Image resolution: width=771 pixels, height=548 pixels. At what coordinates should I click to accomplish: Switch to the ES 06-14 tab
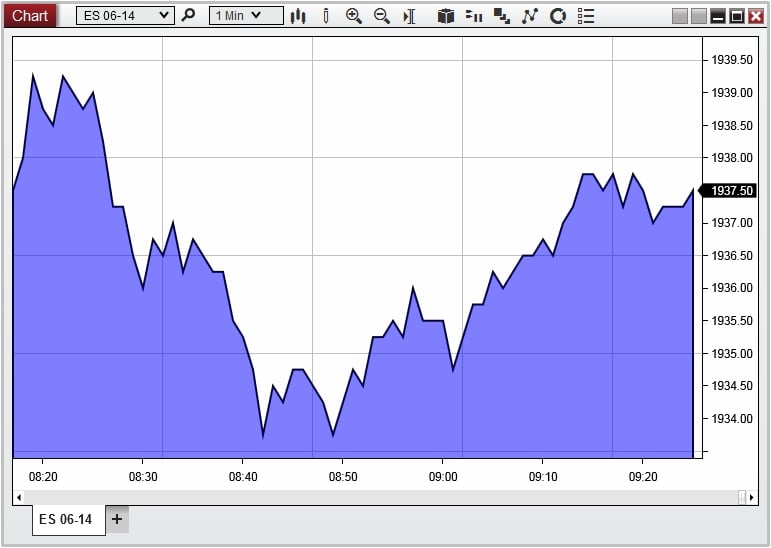coord(66,519)
